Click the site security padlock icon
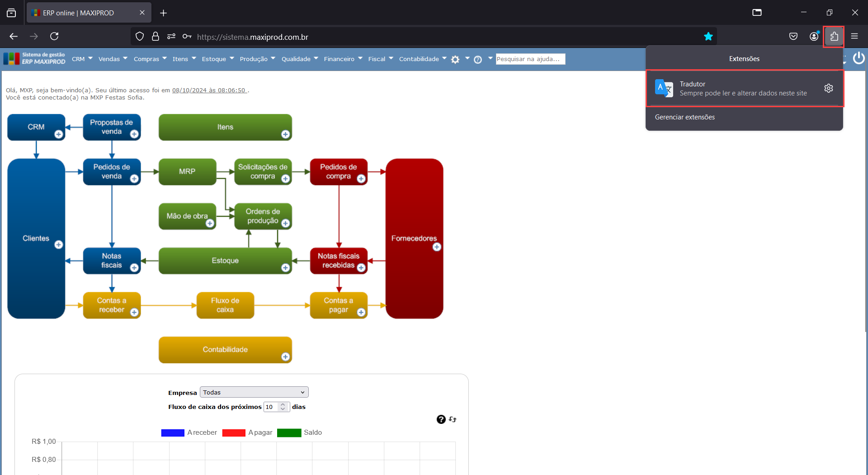 (x=156, y=37)
